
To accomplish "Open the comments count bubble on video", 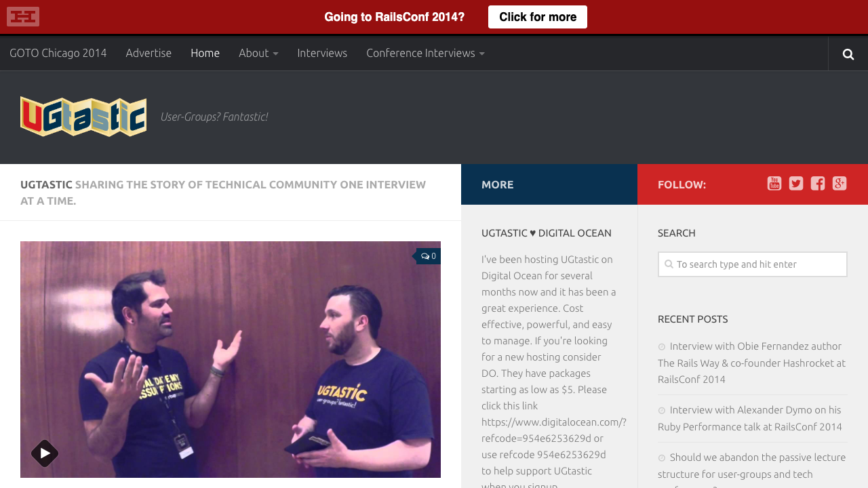I will (429, 256).
